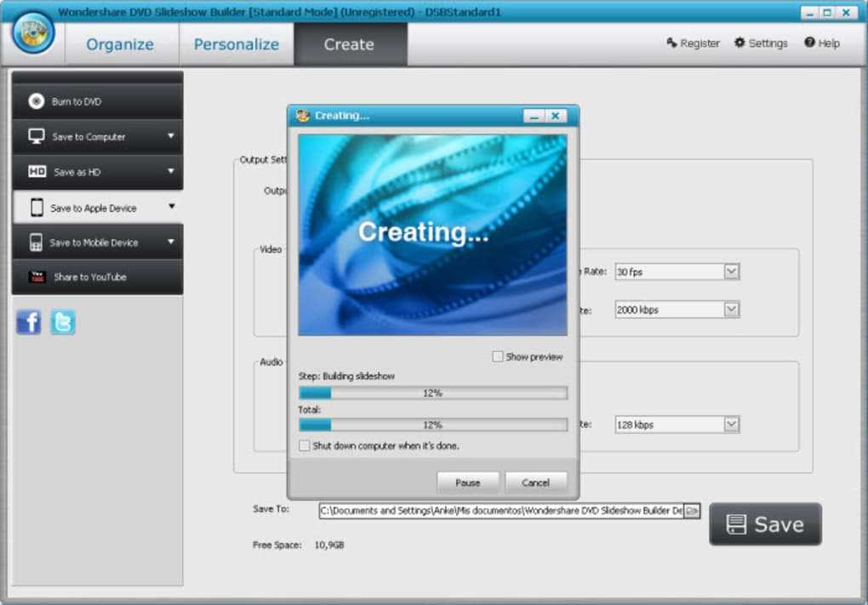The width and height of the screenshot is (868, 605).
Task: Click the browse folder icon beside path
Action: click(x=692, y=511)
